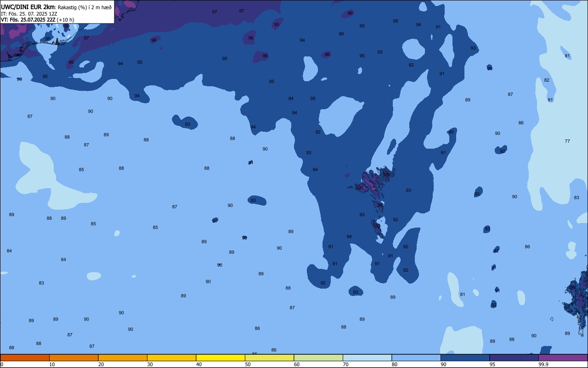Click the '99.9' legend tick label
Screen dimensions: 588x368
point(543,364)
